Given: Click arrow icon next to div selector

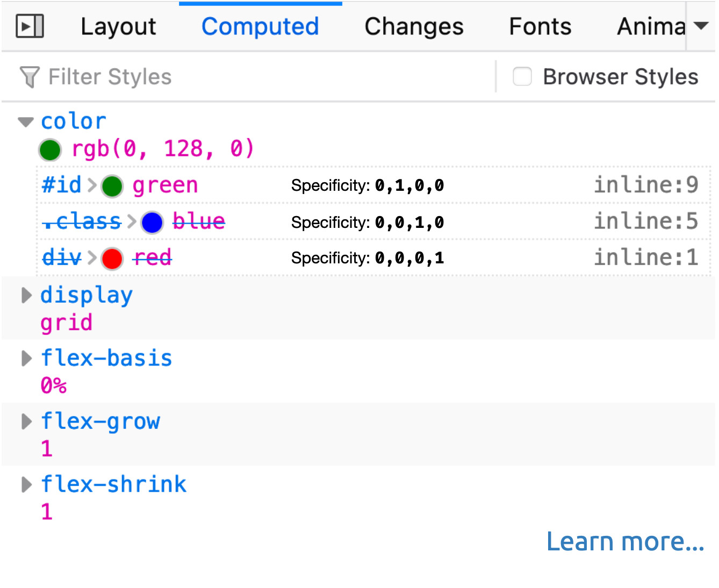Looking at the screenshot, I should click(92, 259).
